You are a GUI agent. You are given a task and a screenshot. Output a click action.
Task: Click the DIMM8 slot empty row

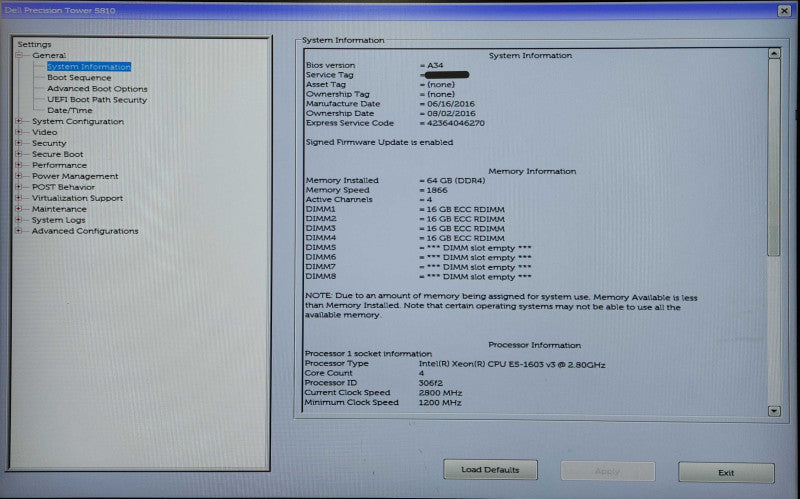418,277
